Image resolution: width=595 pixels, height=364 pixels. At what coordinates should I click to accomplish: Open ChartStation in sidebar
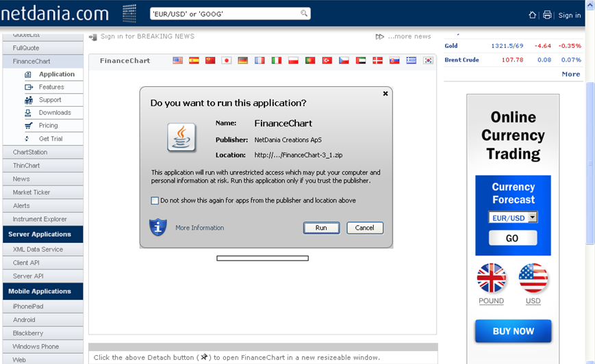click(43, 152)
